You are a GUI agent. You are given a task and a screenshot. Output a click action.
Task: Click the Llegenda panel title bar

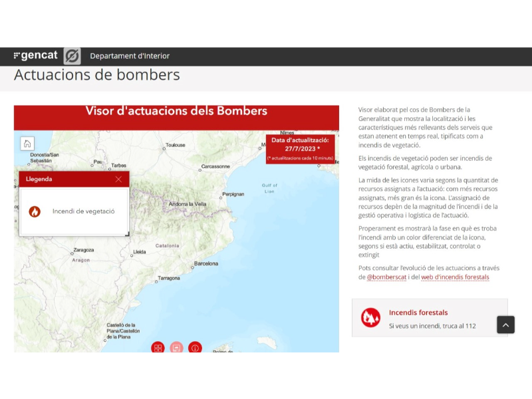(66, 179)
